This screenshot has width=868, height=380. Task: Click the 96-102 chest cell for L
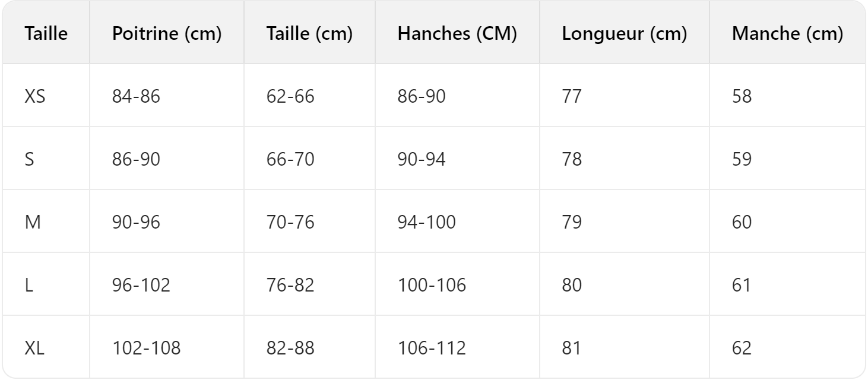141,286
